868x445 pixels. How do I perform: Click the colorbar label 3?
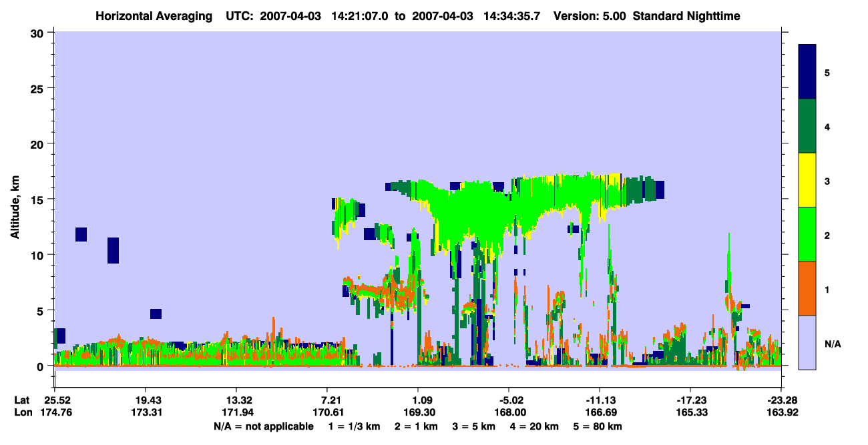[827, 181]
